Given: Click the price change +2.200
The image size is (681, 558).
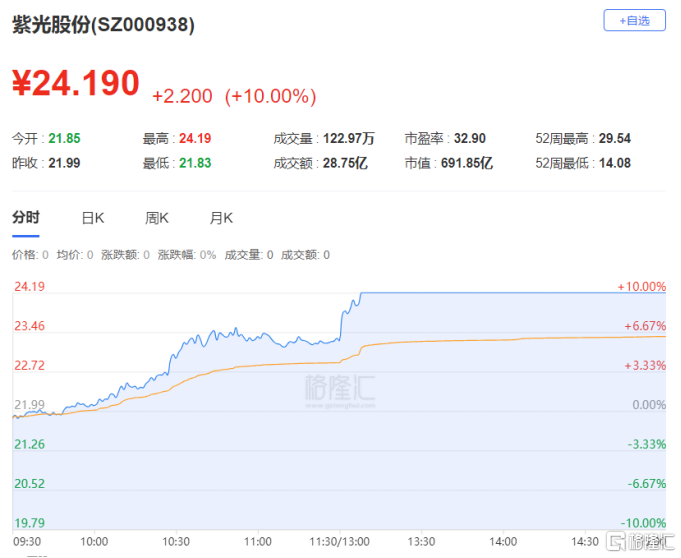Looking at the screenshot, I should [x=182, y=96].
